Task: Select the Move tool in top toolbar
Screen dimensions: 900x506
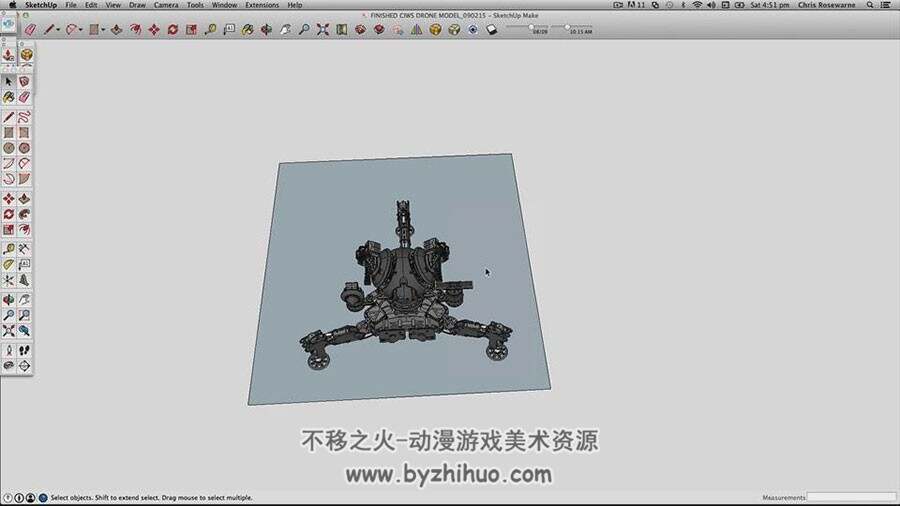Action: 154,29
